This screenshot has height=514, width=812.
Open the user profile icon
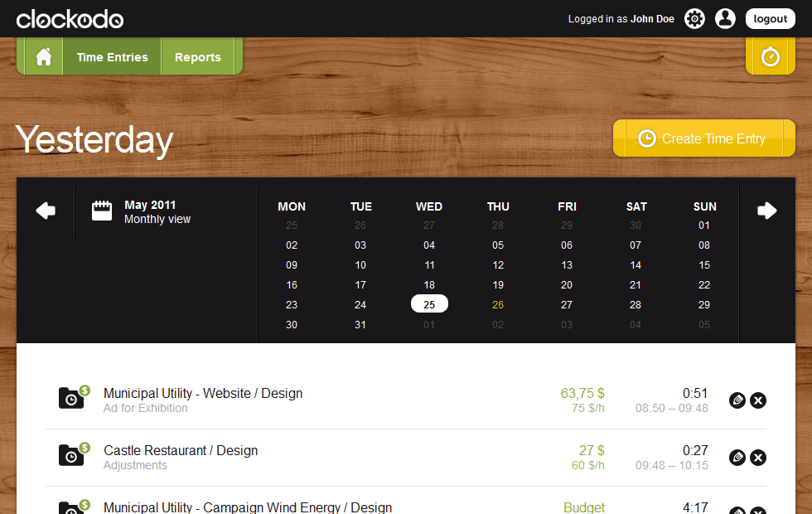725,18
